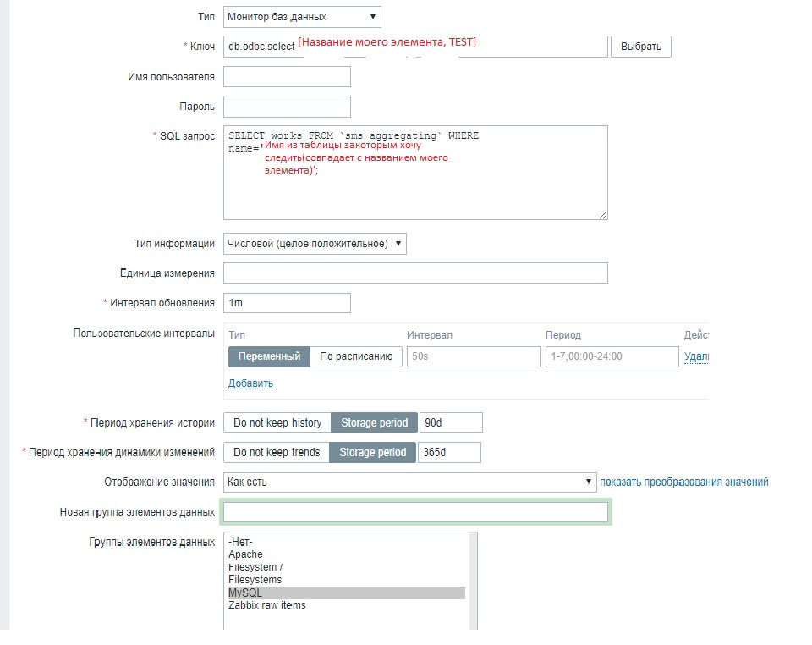Open the Тип dropdown showing Монитор баз данных

302,16
